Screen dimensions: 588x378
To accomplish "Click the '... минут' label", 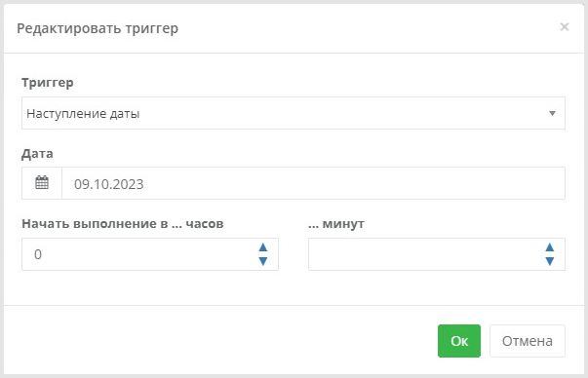I will (336, 224).
